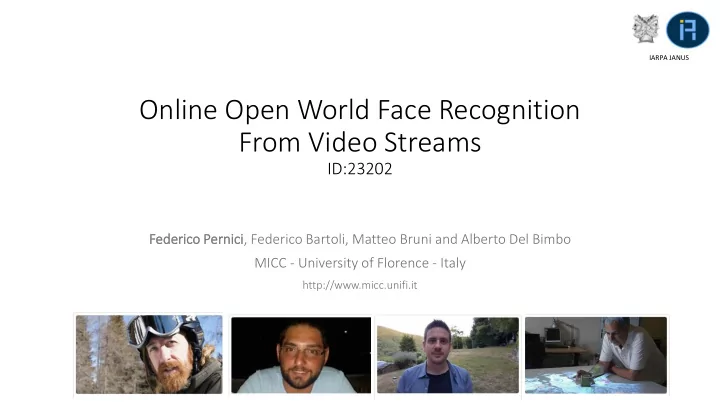The width and height of the screenshot is (720, 405).
Task: Click the author name 'Federico Bartoli'
Action: click(x=298, y=239)
